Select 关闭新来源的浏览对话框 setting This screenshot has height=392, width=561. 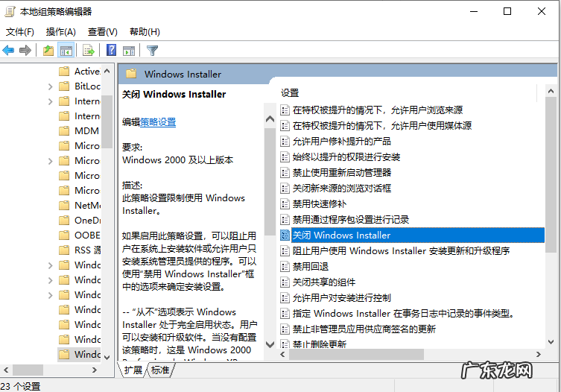point(342,189)
